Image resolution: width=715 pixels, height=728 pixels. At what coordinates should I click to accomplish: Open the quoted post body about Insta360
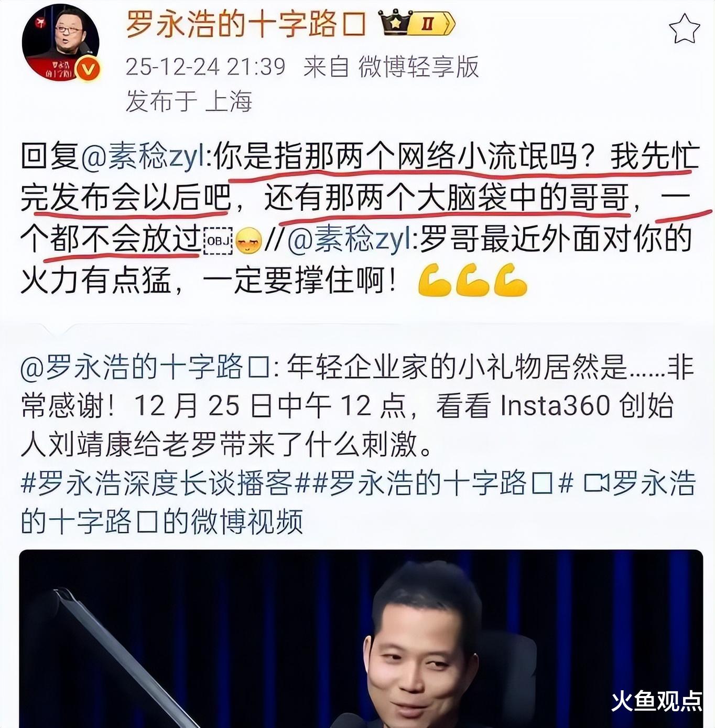[357, 405]
